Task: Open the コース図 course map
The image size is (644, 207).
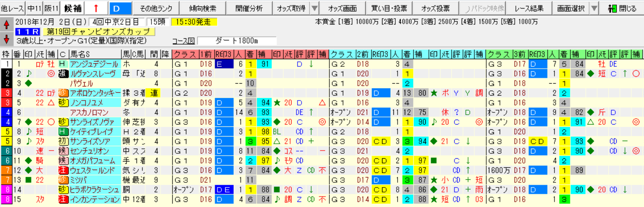Action: (x=185, y=40)
